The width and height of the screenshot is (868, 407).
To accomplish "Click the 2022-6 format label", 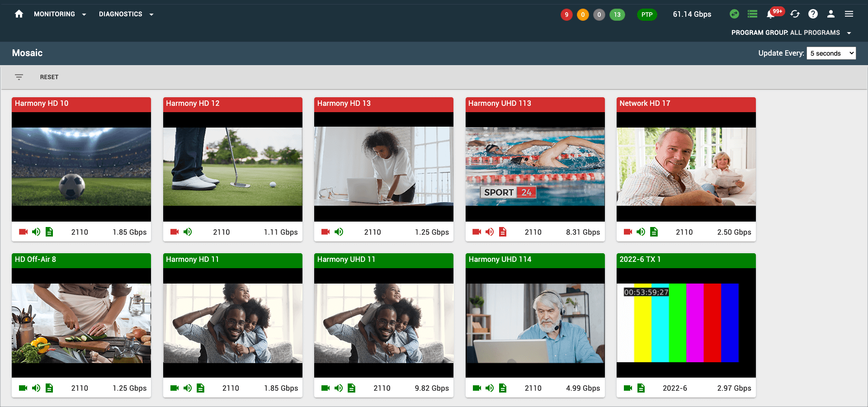I will (x=675, y=388).
